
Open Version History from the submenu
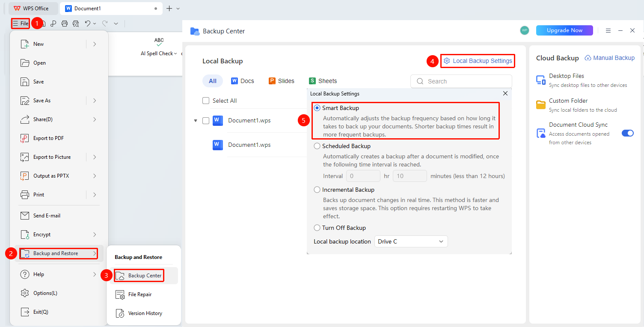pyautogui.click(x=144, y=313)
